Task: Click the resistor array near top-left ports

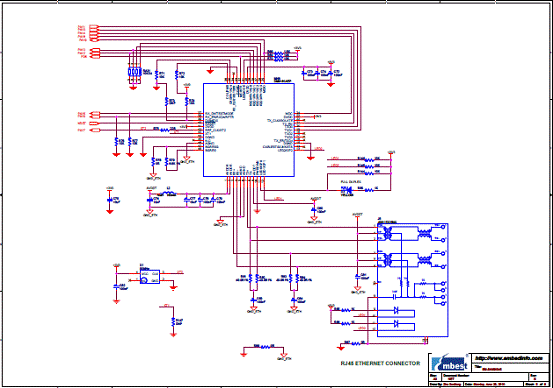Action: (134, 72)
